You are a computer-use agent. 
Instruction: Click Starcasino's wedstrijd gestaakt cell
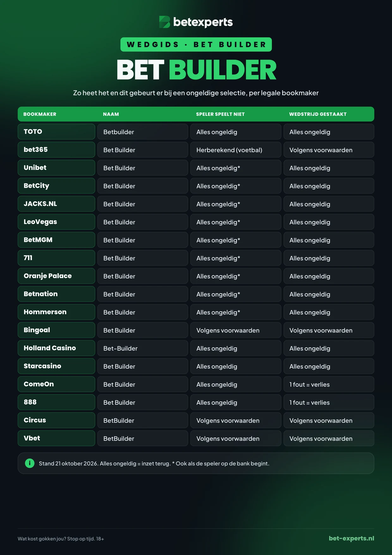pyautogui.click(x=329, y=366)
